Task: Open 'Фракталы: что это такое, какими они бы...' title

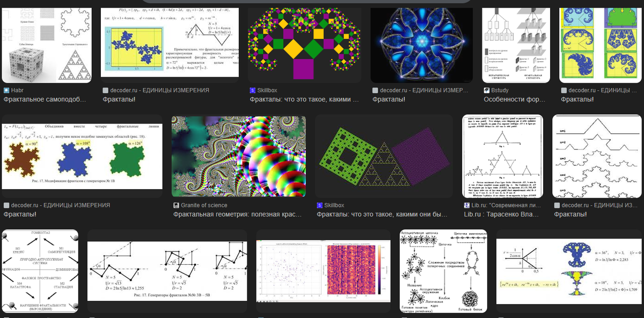Action: (x=382, y=214)
